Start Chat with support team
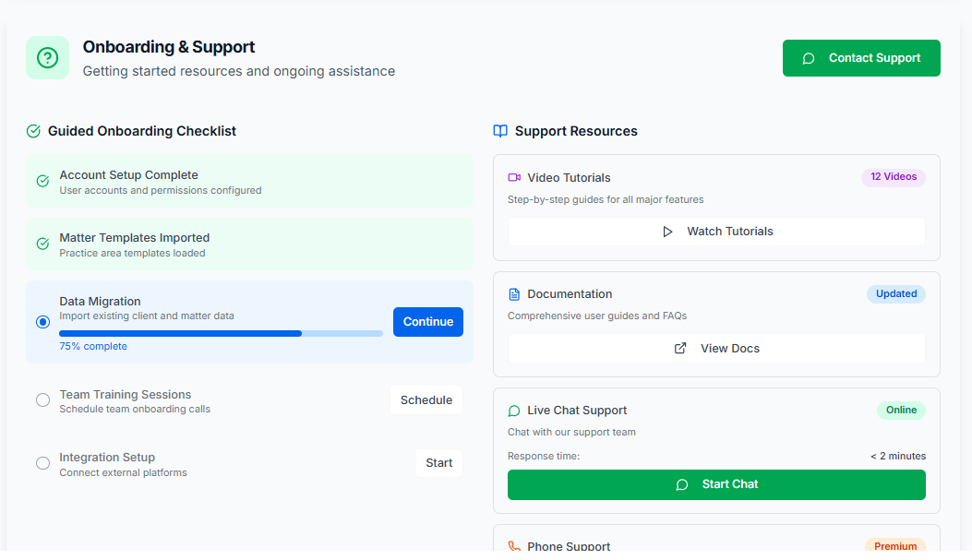The height and width of the screenshot is (560, 972). point(716,484)
